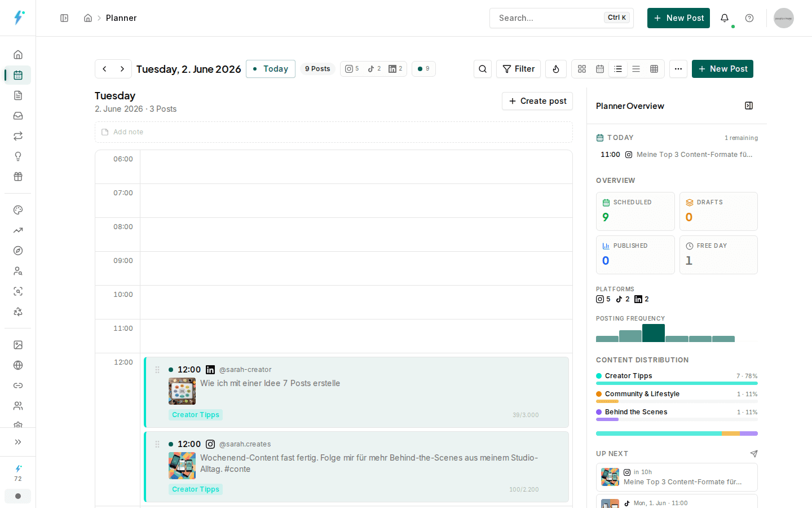The width and height of the screenshot is (812, 508).
Task: Filter by TikTok platform count
Action: (374, 69)
